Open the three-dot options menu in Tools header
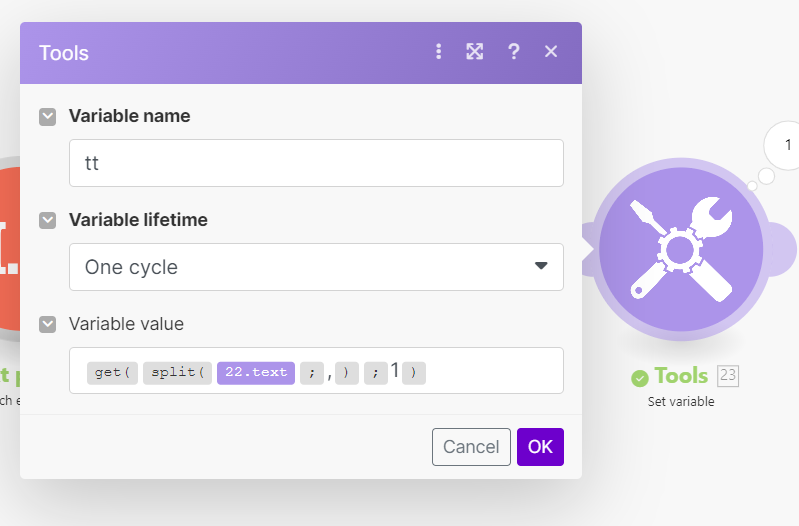Viewport: 799px width, 526px height. (438, 52)
